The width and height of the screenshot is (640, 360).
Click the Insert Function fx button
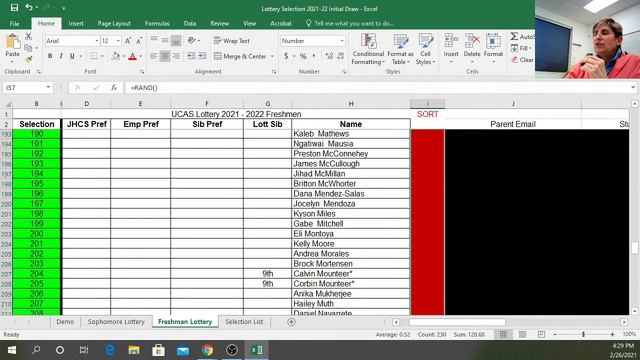point(114,87)
